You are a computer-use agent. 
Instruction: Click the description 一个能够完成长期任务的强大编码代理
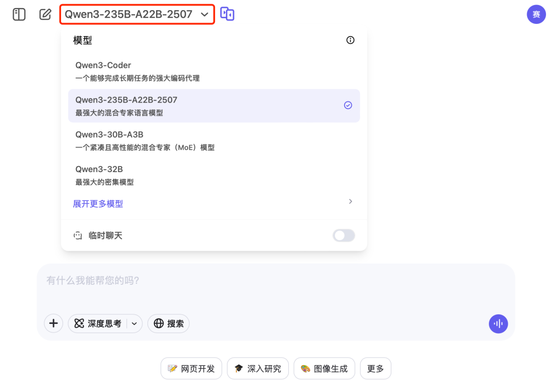point(138,78)
